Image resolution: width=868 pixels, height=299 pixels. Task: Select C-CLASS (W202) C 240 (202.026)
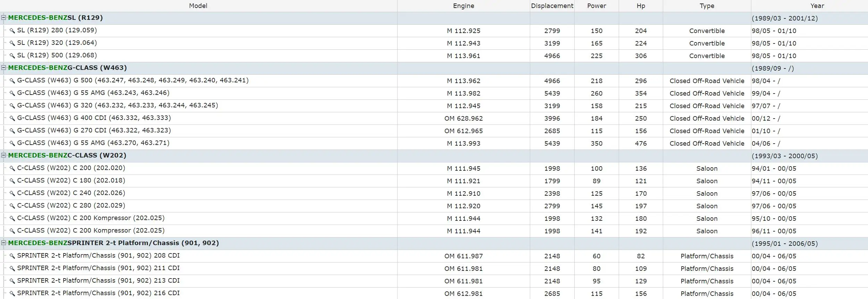click(x=71, y=193)
